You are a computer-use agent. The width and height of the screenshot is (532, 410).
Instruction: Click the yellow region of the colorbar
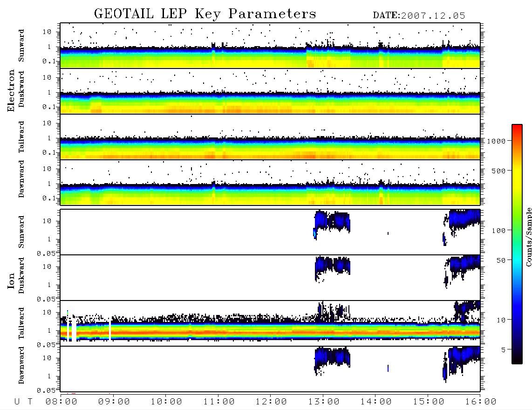(517, 177)
